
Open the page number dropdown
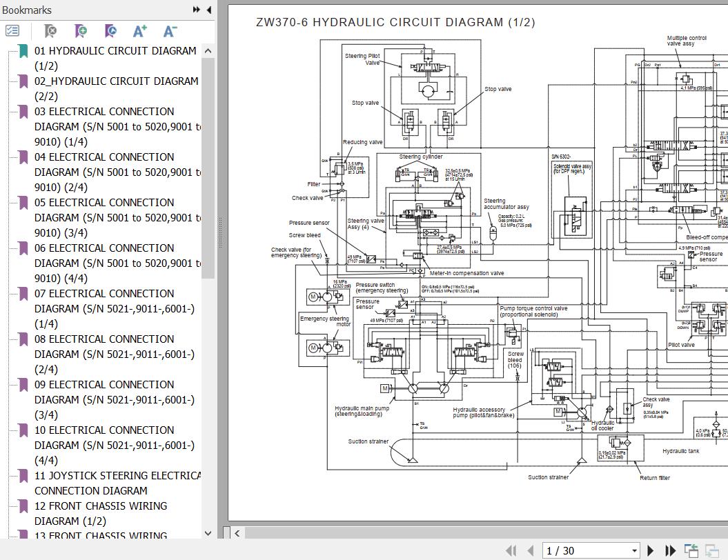[x=634, y=550]
